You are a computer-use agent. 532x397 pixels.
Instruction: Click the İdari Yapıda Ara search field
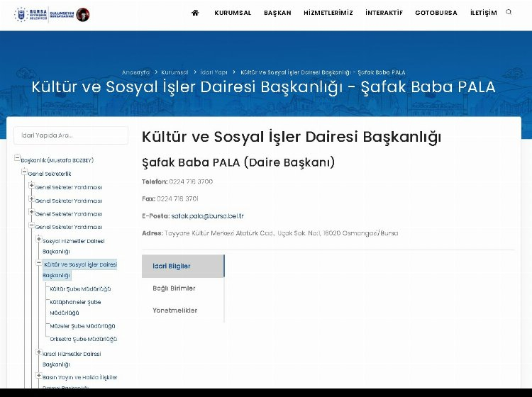tap(71, 135)
